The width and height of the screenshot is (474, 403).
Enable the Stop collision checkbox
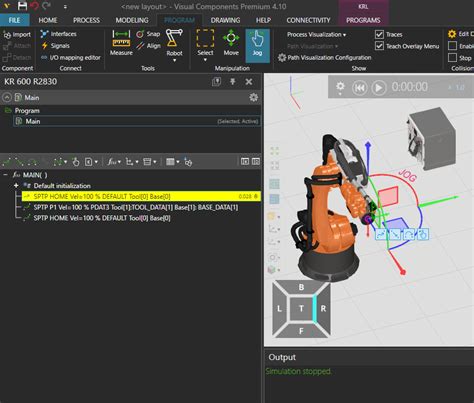pyautogui.click(x=452, y=57)
